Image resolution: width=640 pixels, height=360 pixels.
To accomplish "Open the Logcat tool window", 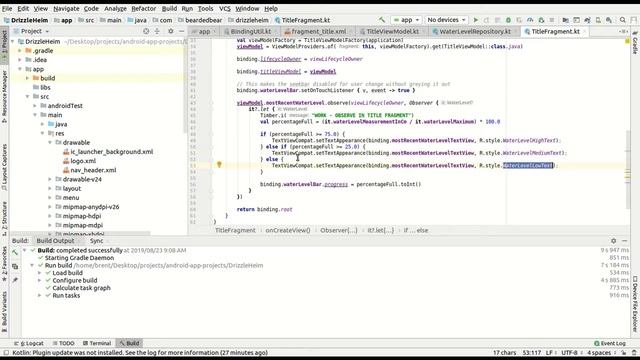I will pos(29,343).
